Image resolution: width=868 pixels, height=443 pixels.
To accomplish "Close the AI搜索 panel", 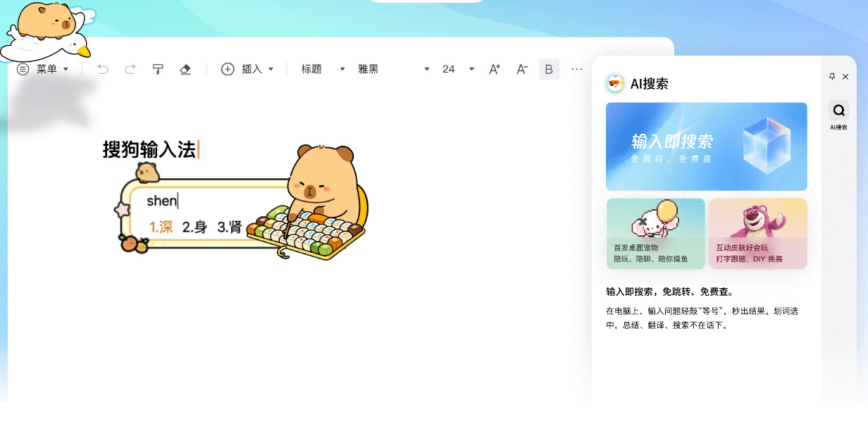I will pos(845,76).
